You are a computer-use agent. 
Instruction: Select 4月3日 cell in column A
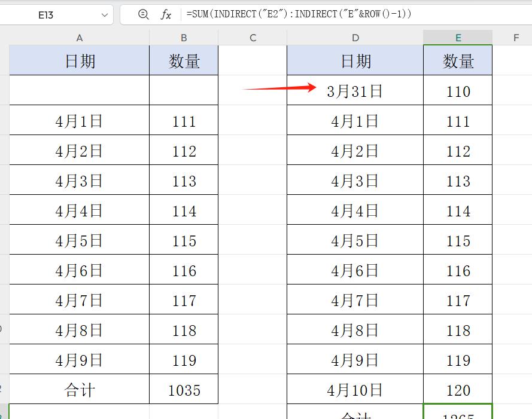[80, 180]
